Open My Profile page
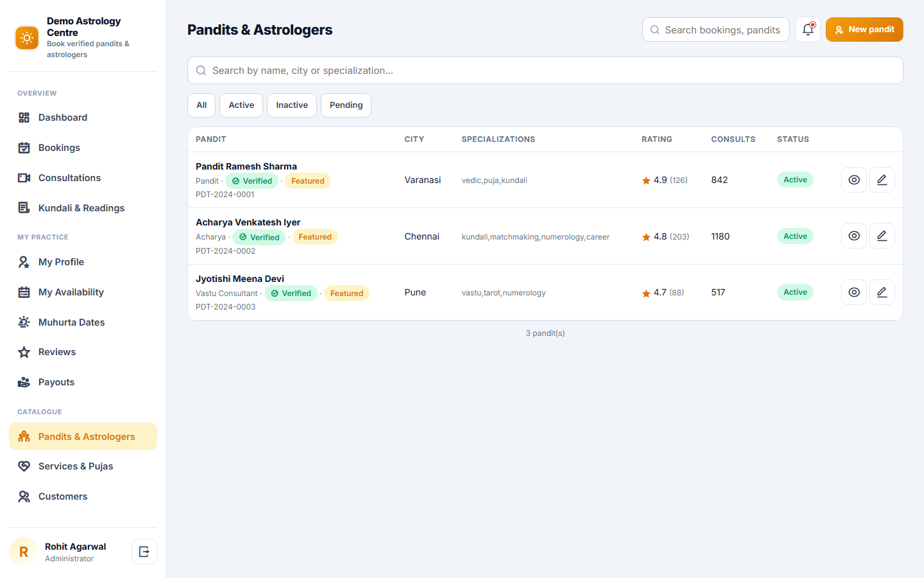Screen dimensions: 924x578 (x=83, y=262)
